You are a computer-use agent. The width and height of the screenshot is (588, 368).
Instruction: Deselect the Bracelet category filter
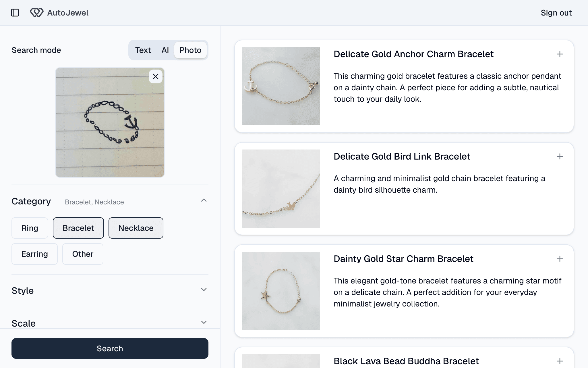coord(78,228)
